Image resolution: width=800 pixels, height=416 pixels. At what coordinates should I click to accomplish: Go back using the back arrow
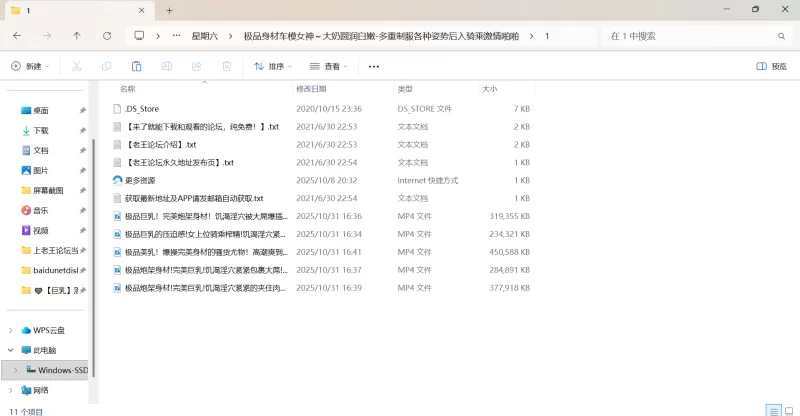pyautogui.click(x=17, y=36)
